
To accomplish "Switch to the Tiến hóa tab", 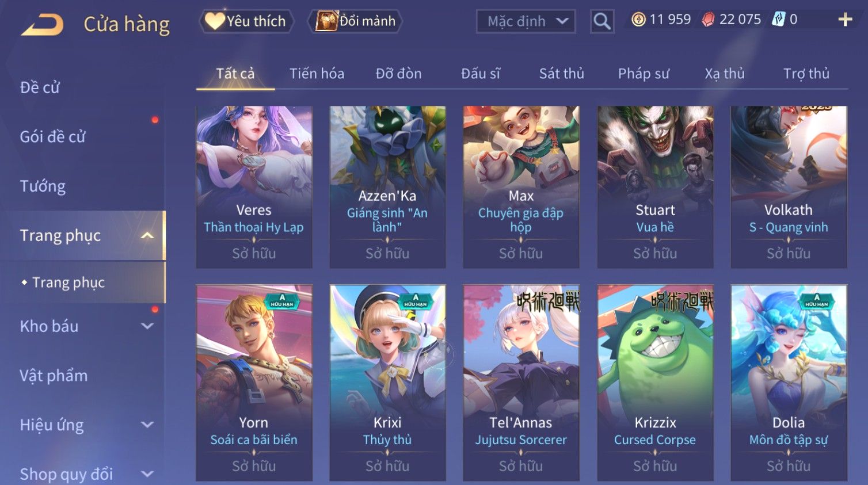I will point(317,74).
